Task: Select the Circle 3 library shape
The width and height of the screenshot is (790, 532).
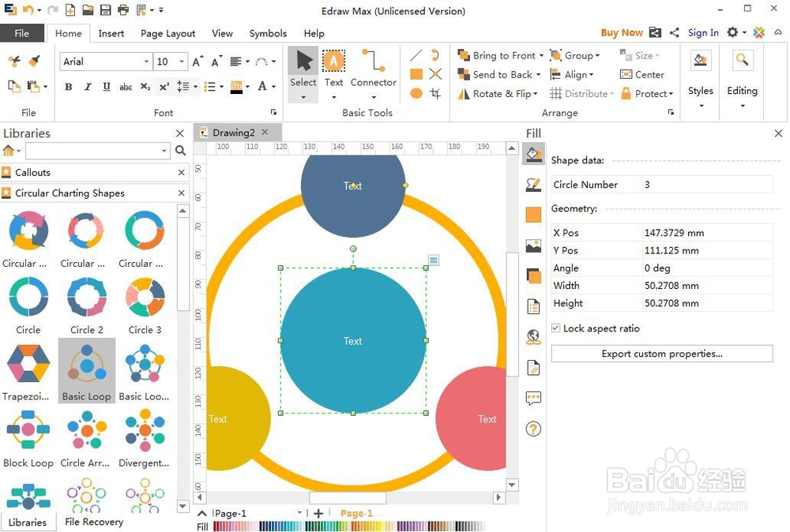Action: [x=145, y=306]
